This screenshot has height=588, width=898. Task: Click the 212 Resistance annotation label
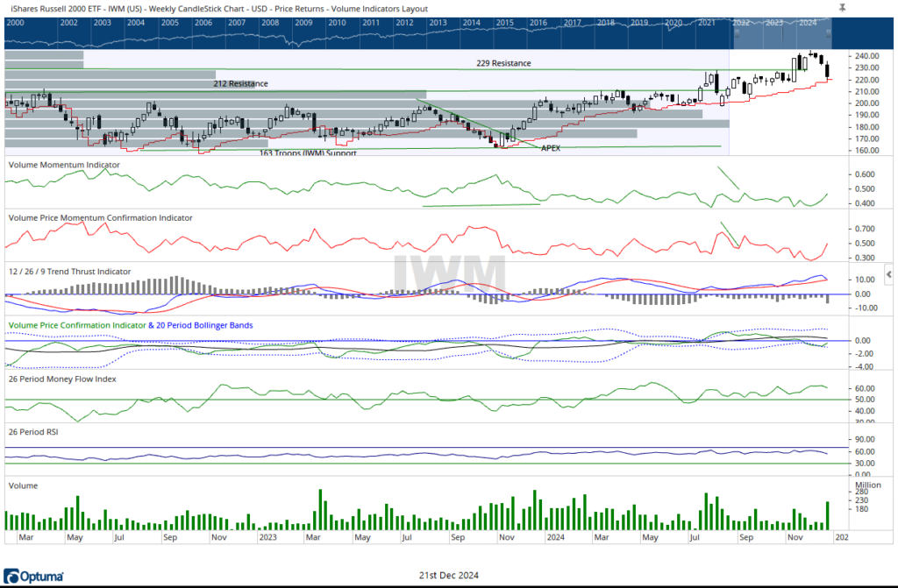240,83
